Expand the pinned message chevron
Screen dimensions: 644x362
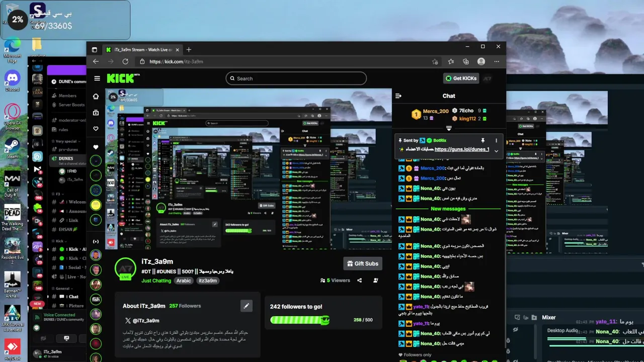pos(496,151)
